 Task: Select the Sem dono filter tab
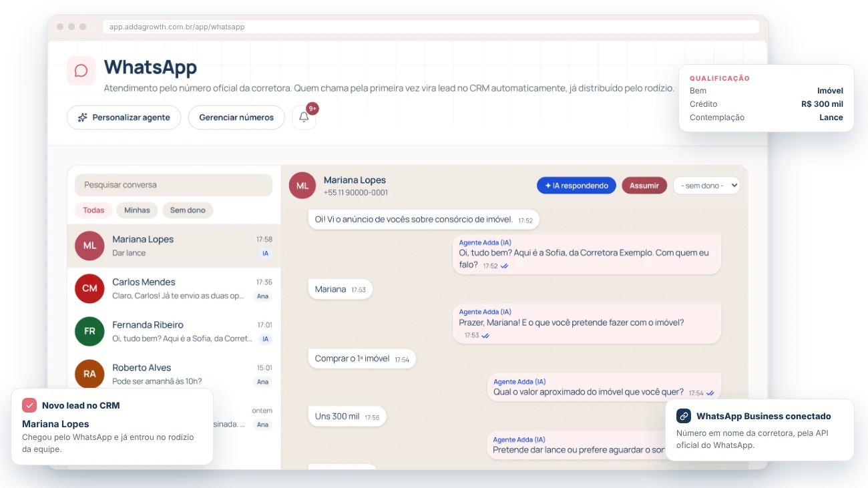(188, 210)
